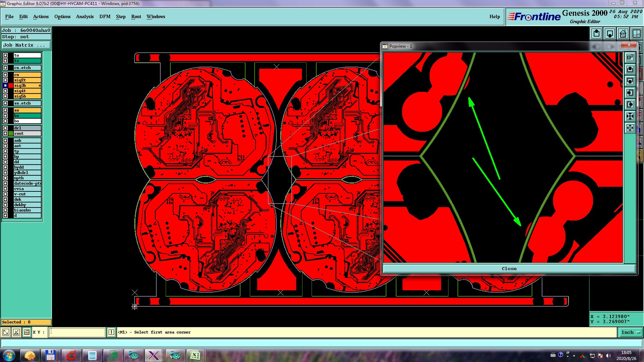Click the exclamation mark icon in status bar

pyautogui.click(x=111, y=332)
